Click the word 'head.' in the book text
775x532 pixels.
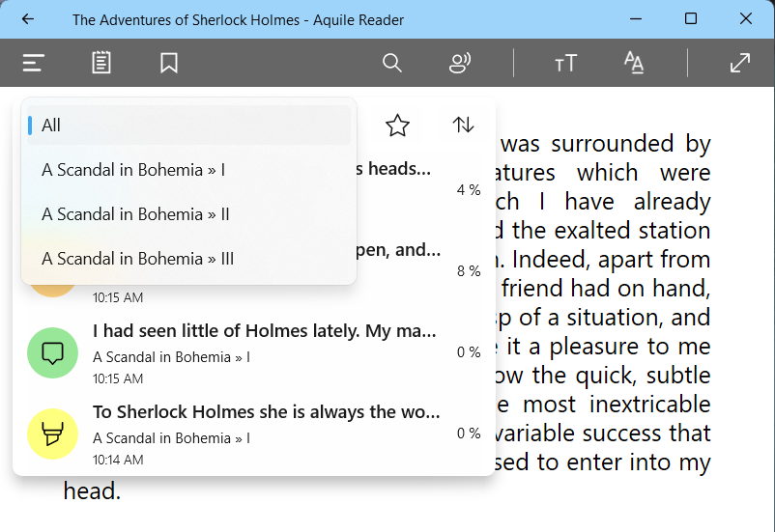[93, 491]
